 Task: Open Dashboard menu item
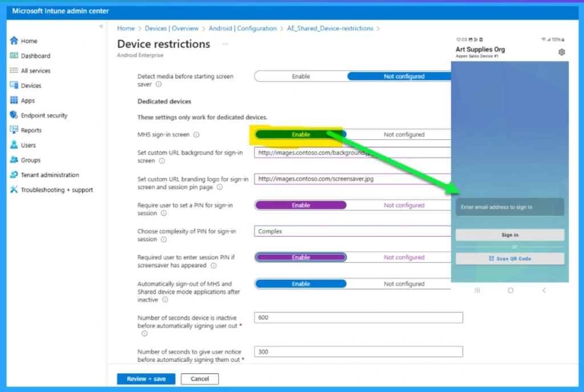pyautogui.click(x=36, y=56)
